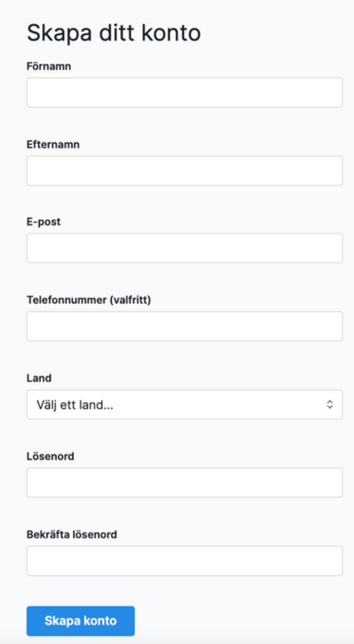Submit with the Skapa konto button
The width and height of the screenshot is (354, 644).
click(81, 621)
